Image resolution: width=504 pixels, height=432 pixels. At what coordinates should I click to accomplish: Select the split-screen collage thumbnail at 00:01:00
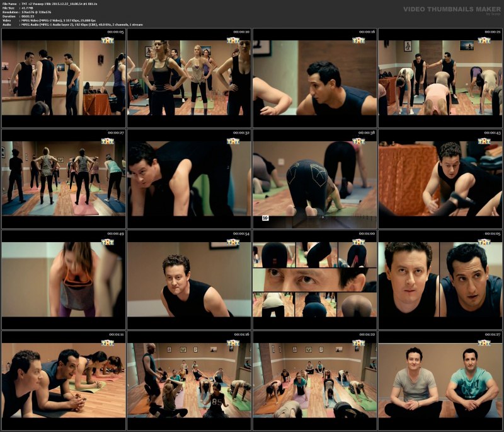click(314, 279)
